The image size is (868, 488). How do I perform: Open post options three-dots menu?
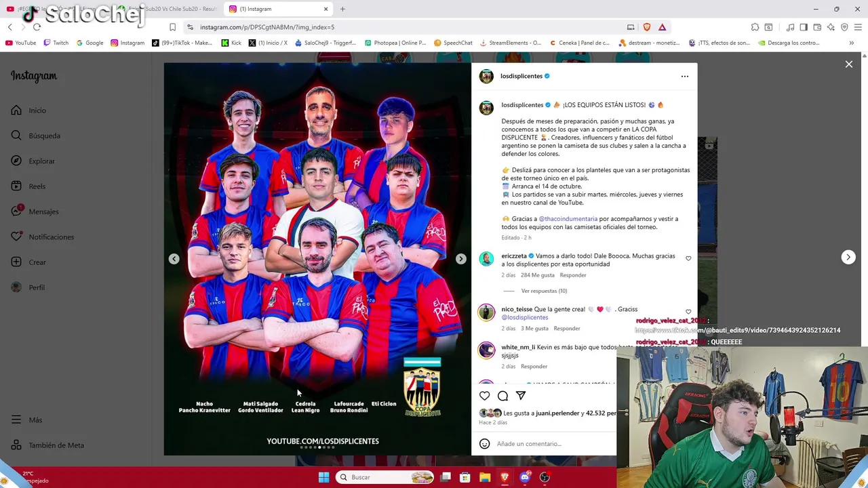[684, 76]
